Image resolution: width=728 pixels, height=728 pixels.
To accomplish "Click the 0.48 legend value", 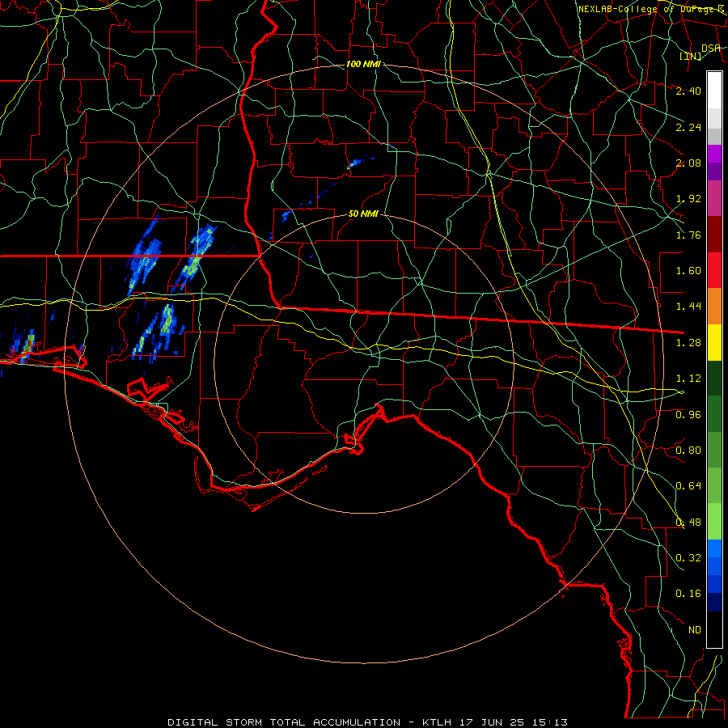I will point(688,523).
